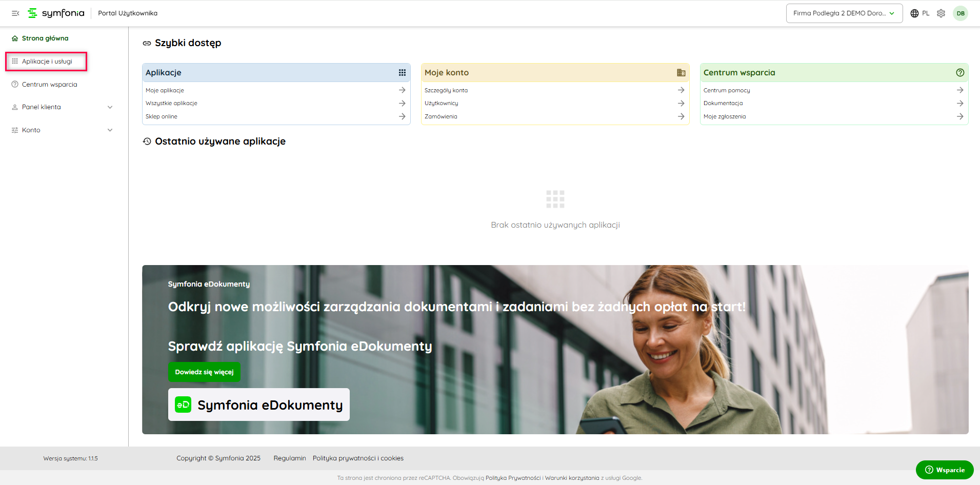
Task: Open the Regulamin link in the footer
Action: pyautogui.click(x=289, y=458)
